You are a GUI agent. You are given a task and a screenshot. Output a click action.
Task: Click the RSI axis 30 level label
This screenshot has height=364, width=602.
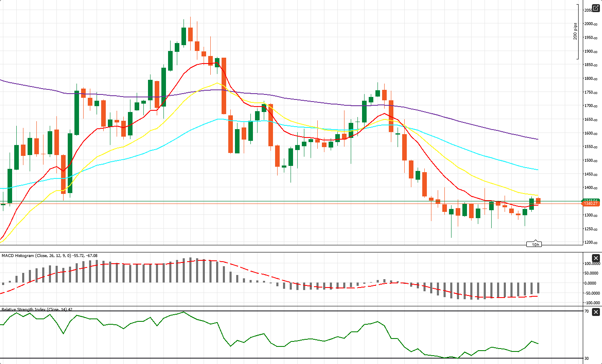pos(587,359)
